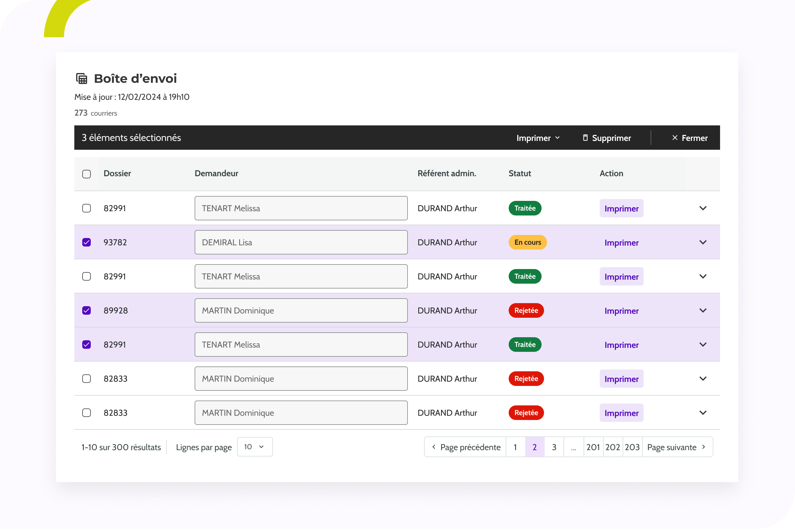Check the first row checkbox for 82991
This screenshot has width=795, height=532.
coord(87,208)
